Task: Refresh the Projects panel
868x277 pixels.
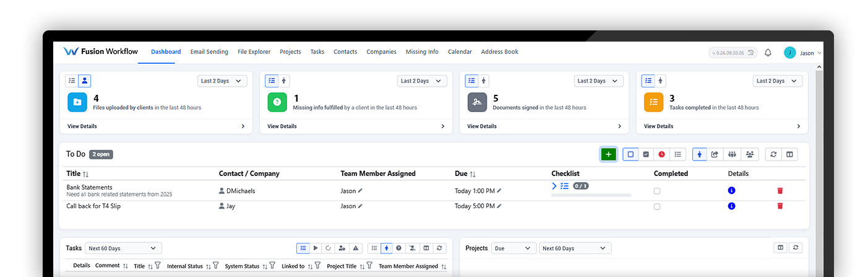Action: click(796, 247)
